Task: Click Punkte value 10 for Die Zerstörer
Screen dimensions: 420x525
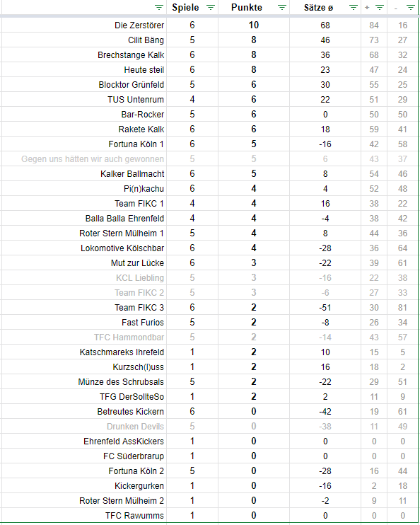Action: 254,25
